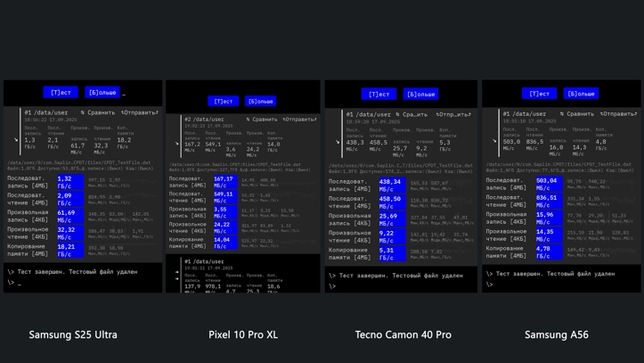Viewport: 644px width, 363px height.
Task: Tap the [Т]ест button in Tecno Camon 40 Pro panel
Action: [379, 95]
